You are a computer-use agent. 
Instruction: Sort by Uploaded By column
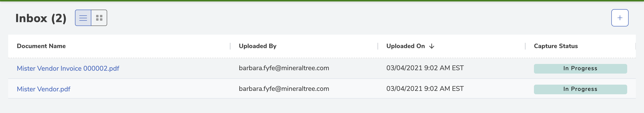(x=258, y=46)
